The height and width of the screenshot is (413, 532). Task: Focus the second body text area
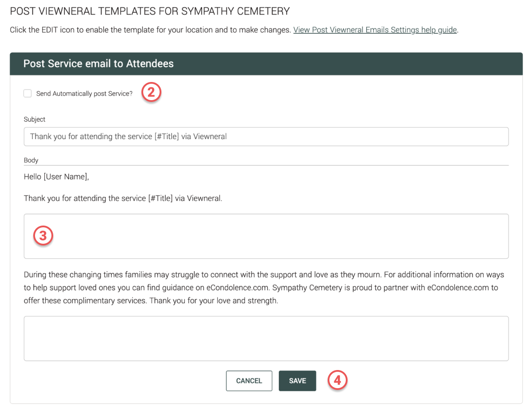pos(266,338)
